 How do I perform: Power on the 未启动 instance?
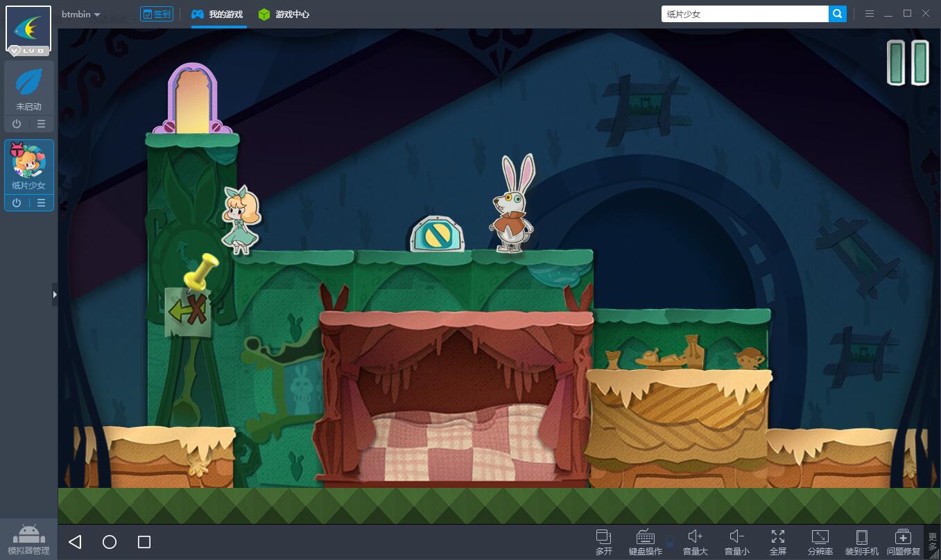click(17, 124)
